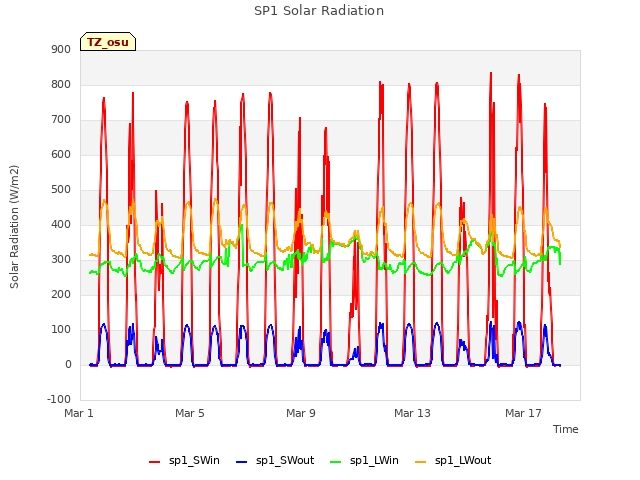Viewport: 640px width, 480px height.
Task: Click the 0 y-axis tick label
Action: point(68,364)
